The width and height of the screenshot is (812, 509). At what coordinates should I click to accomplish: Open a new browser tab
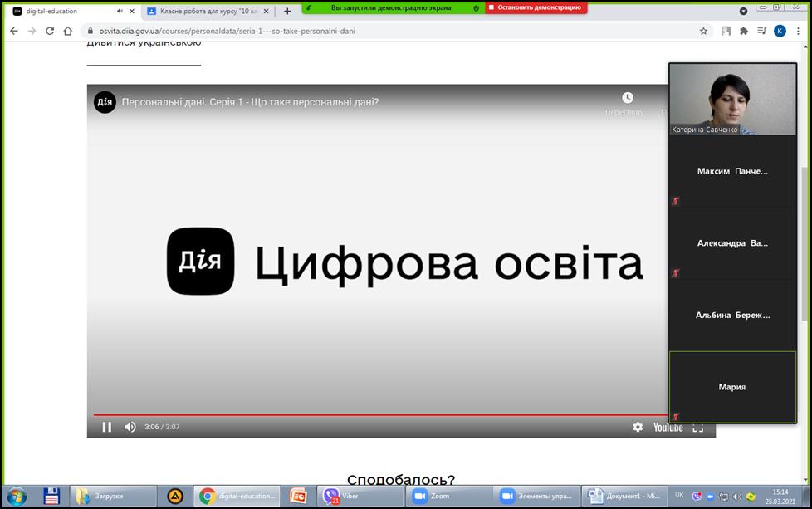point(287,12)
